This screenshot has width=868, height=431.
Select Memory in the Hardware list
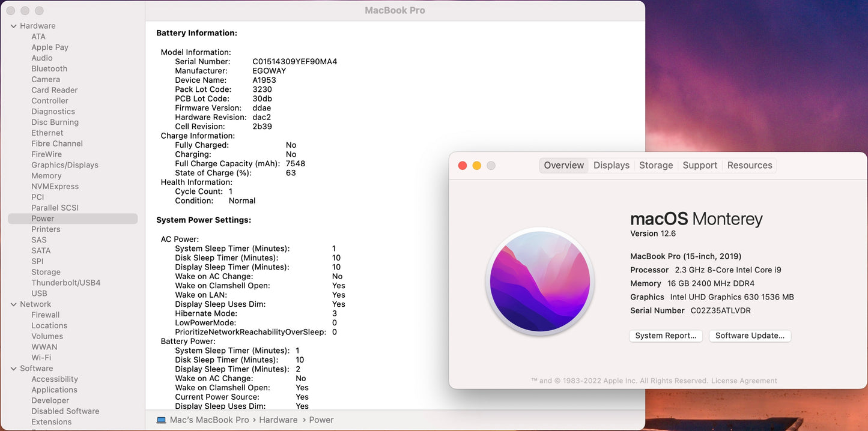tap(46, 175)
